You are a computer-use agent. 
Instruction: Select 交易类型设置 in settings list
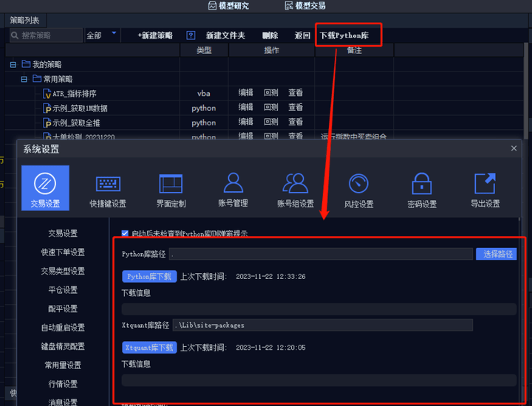(63, 271)
